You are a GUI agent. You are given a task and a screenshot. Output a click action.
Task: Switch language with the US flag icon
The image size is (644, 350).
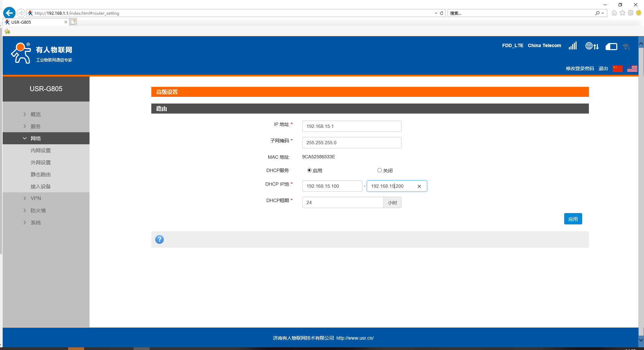pyautogui.click(x=632, y=69)
